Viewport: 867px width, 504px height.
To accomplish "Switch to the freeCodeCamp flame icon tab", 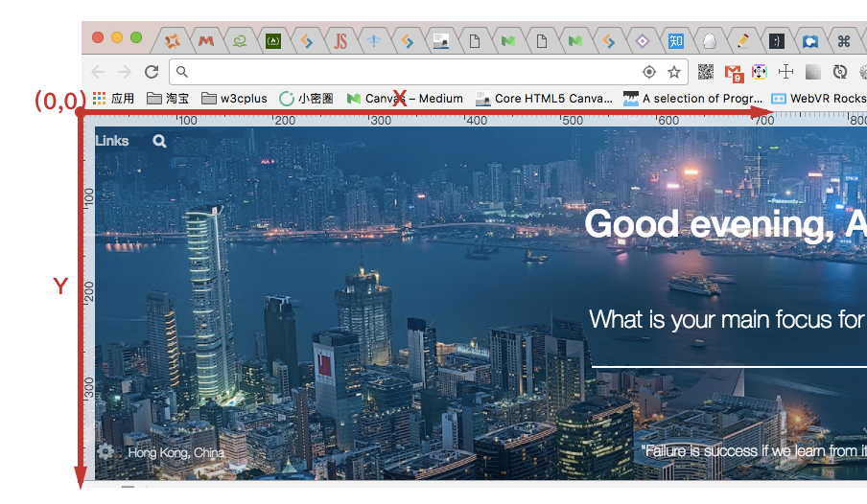I will point(273,41).
